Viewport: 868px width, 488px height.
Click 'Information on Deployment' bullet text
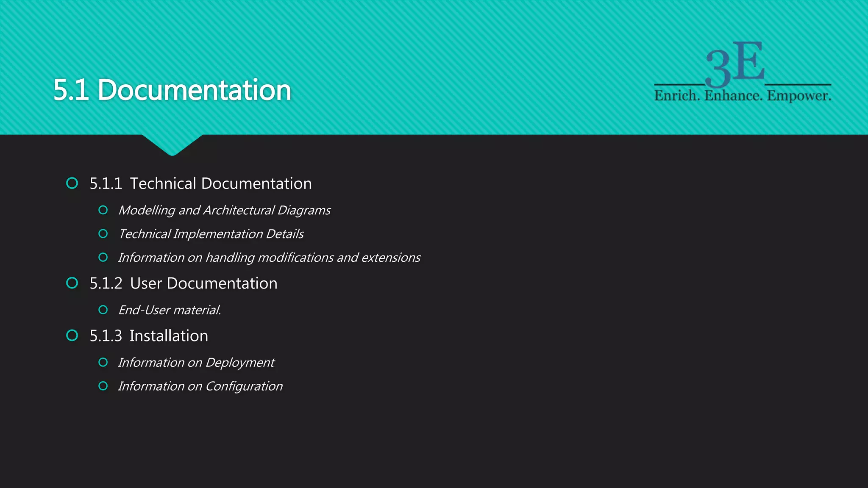pyautogui.click(x=196, y=363)
